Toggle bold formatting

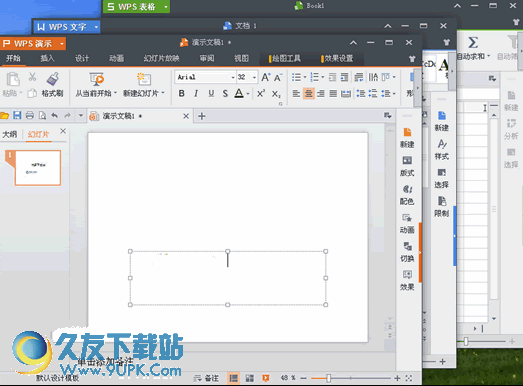(181, 93)
